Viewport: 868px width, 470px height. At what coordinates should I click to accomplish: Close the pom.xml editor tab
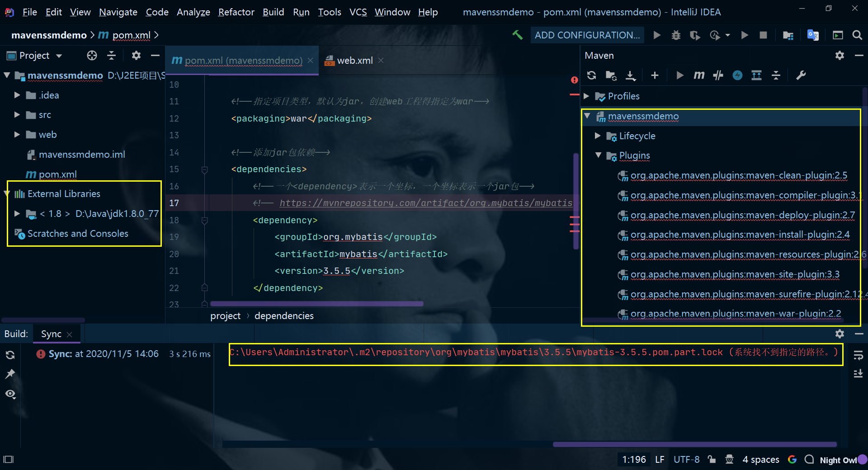point(310,61)
